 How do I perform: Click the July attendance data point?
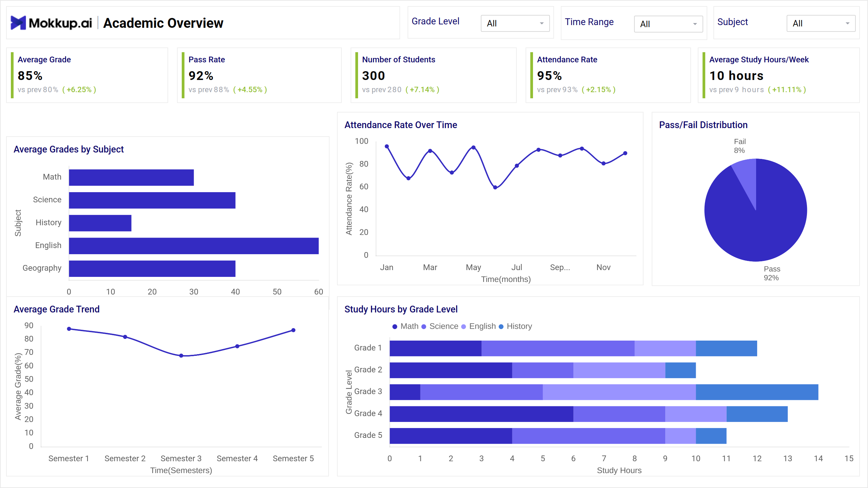click(517, 166)
